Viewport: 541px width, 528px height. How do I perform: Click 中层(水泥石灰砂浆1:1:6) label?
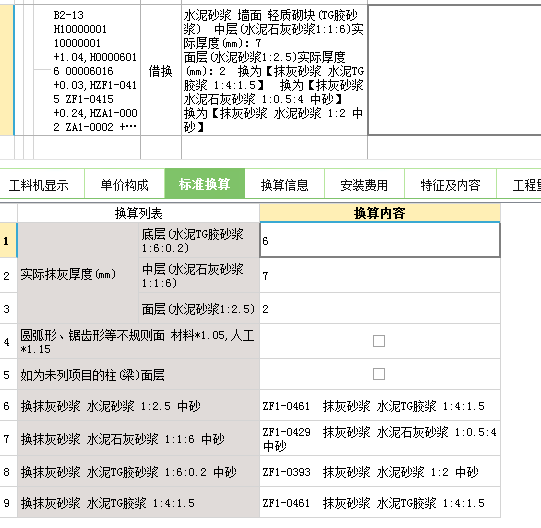coord(199,275)
